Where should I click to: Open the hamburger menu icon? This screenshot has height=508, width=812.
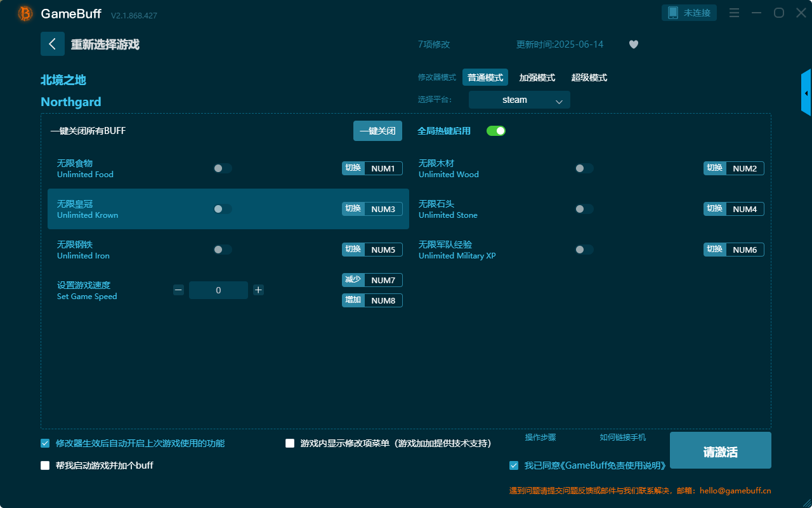(734, 13)
